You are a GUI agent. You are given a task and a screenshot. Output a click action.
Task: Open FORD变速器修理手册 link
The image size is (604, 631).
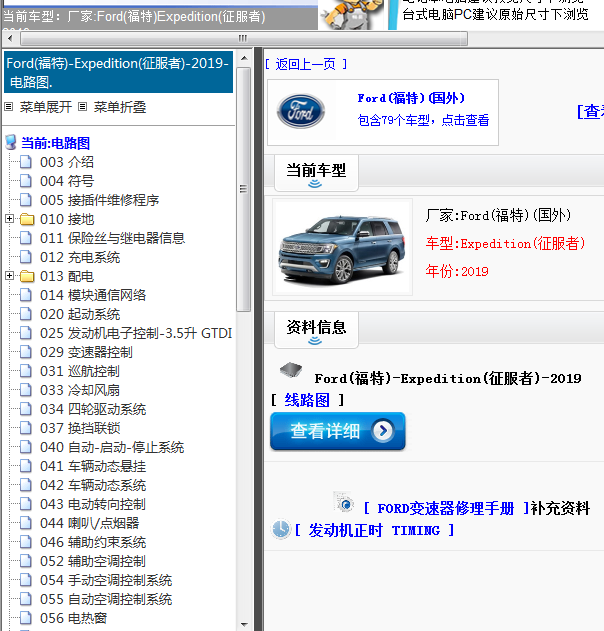(x=445, y=508)
